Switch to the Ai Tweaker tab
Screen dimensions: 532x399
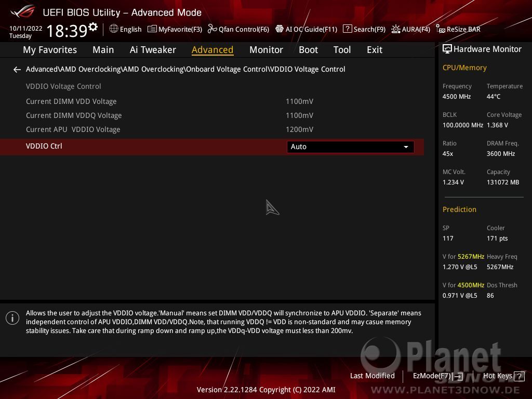(x=153, y=50)
